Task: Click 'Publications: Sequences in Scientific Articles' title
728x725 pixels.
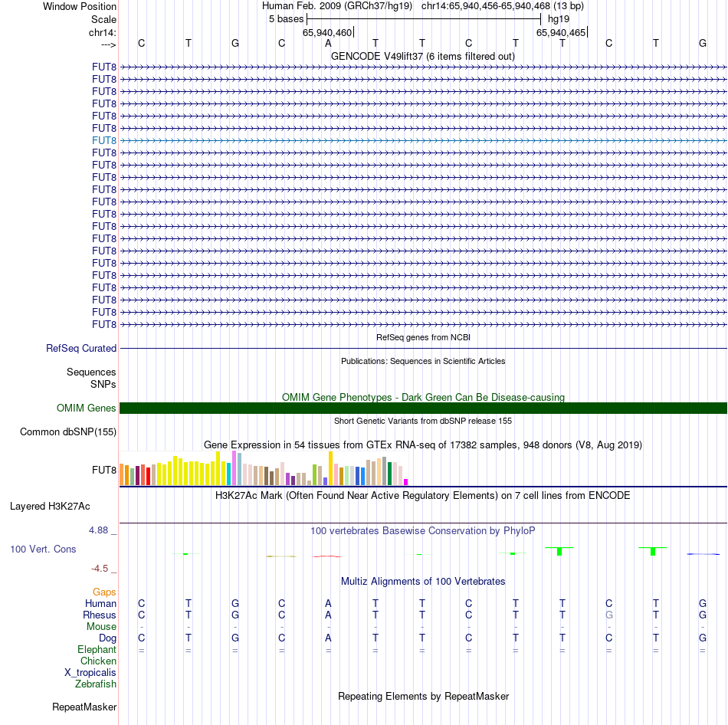Action: tap(423, 361)
